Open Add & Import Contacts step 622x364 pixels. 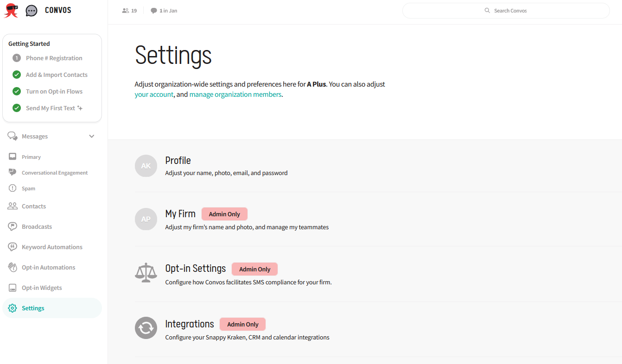[x=57, y=75]
